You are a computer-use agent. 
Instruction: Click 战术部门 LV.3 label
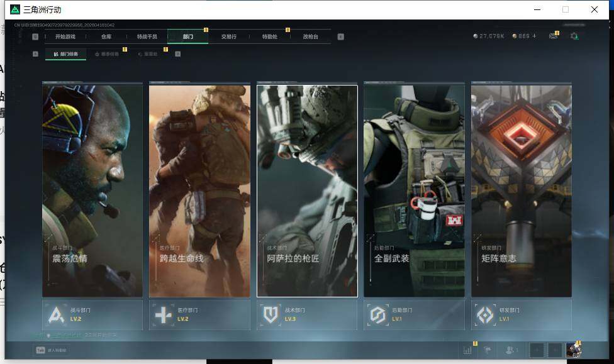pyautogui.click(x=290, y=319)
